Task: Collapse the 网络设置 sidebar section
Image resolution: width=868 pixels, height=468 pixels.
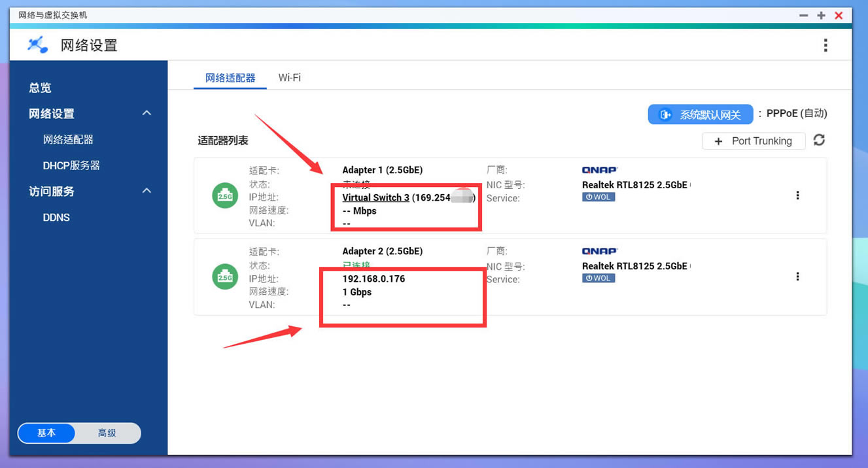Action: click(x=147, y=113)
